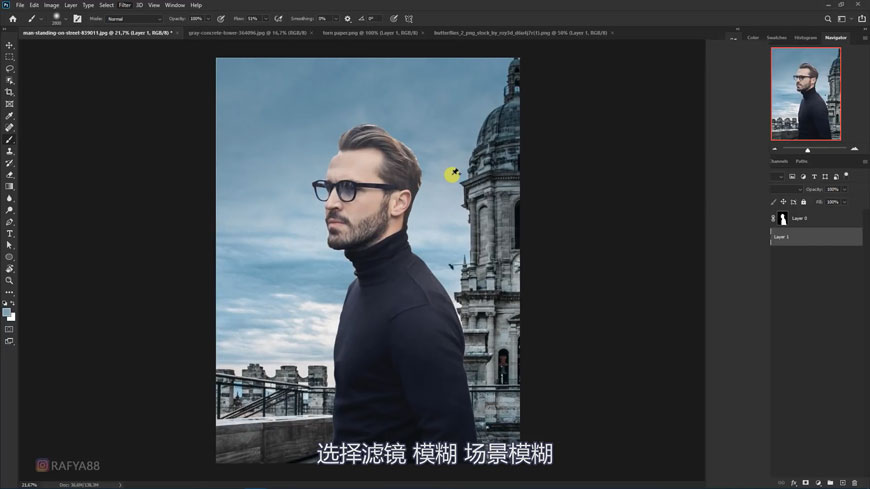Toggle the layer filter on/off switch

846,175
